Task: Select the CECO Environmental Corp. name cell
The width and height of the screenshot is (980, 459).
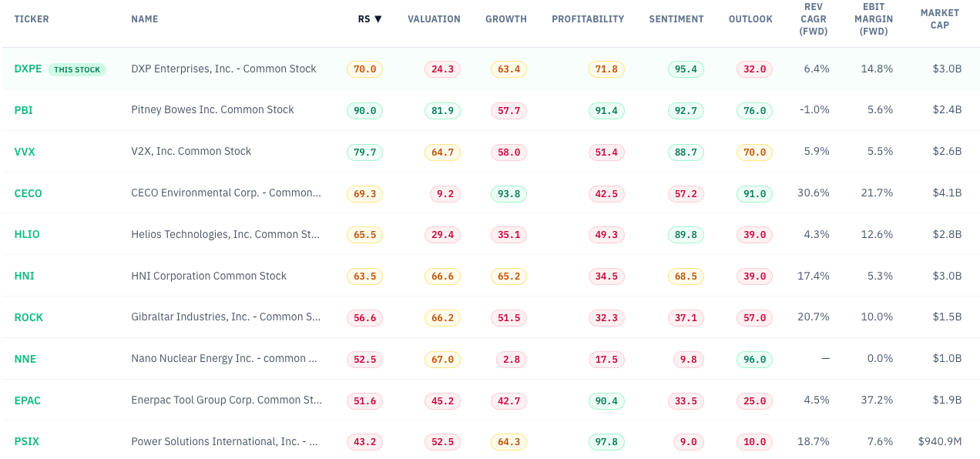Action: [x=227, y=193]
